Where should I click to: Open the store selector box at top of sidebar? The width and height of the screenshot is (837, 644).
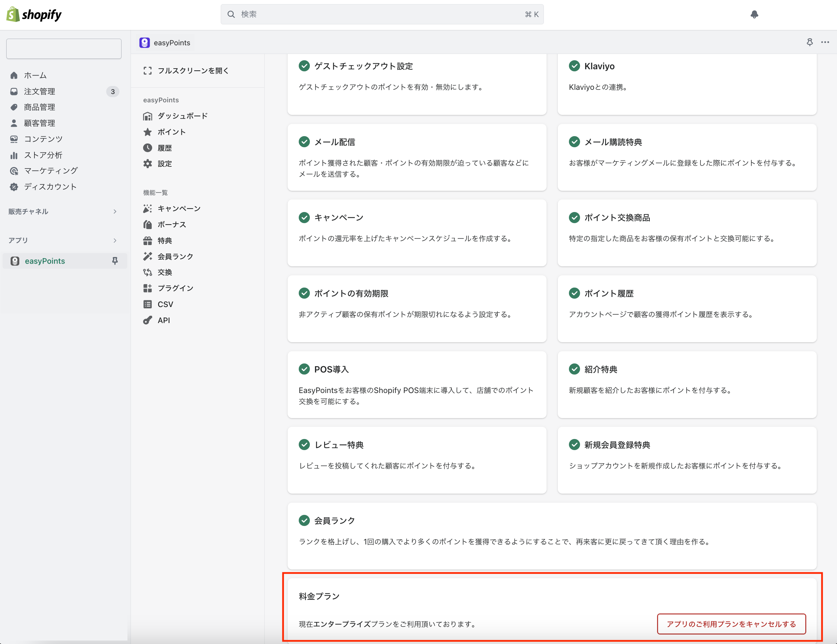pyautogui.click(x=64, y=49)
